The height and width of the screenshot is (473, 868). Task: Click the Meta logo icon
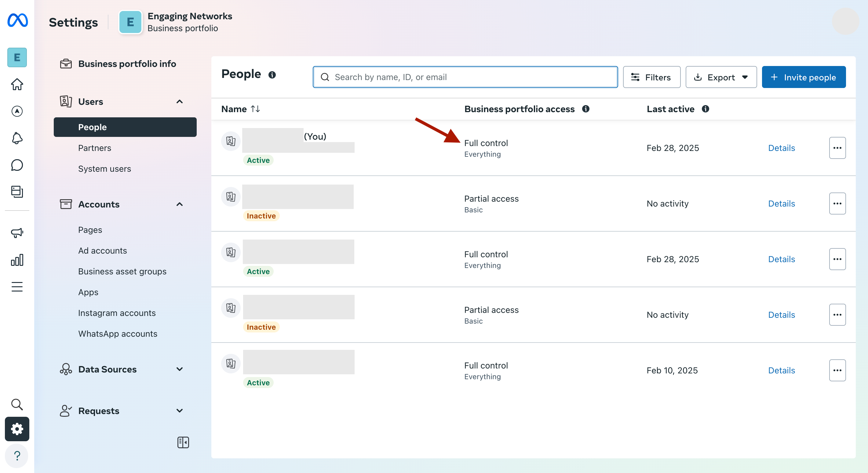[17, 20]
